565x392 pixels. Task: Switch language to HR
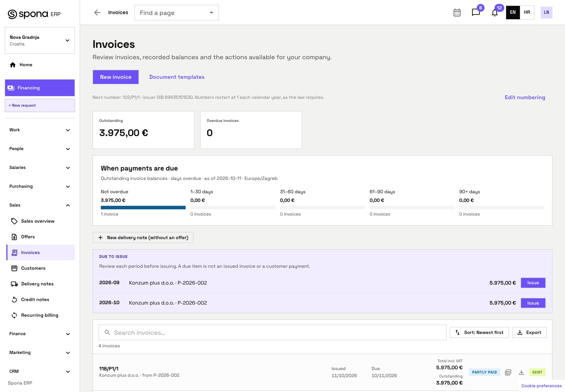pos(527,13)
